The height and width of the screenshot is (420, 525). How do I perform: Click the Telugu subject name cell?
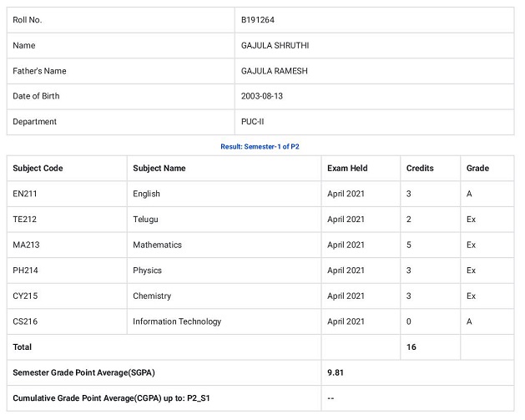[x=145, y=220]
